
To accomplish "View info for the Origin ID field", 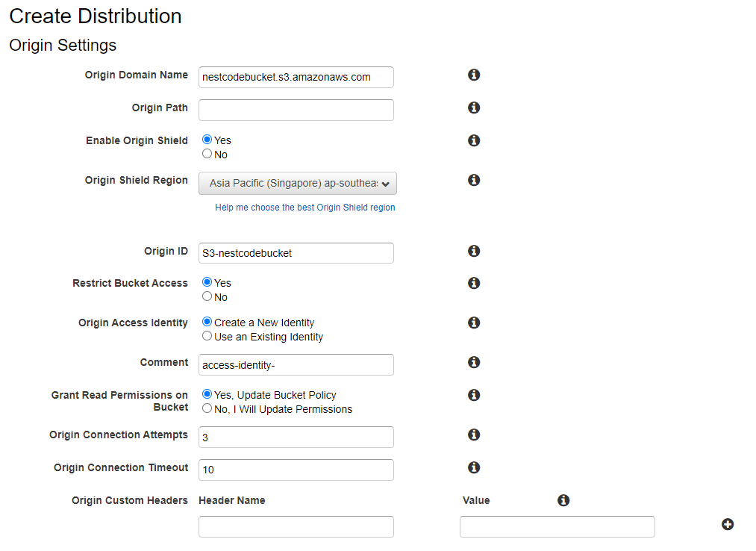I will pyautogui.click(x=474, y=251).
